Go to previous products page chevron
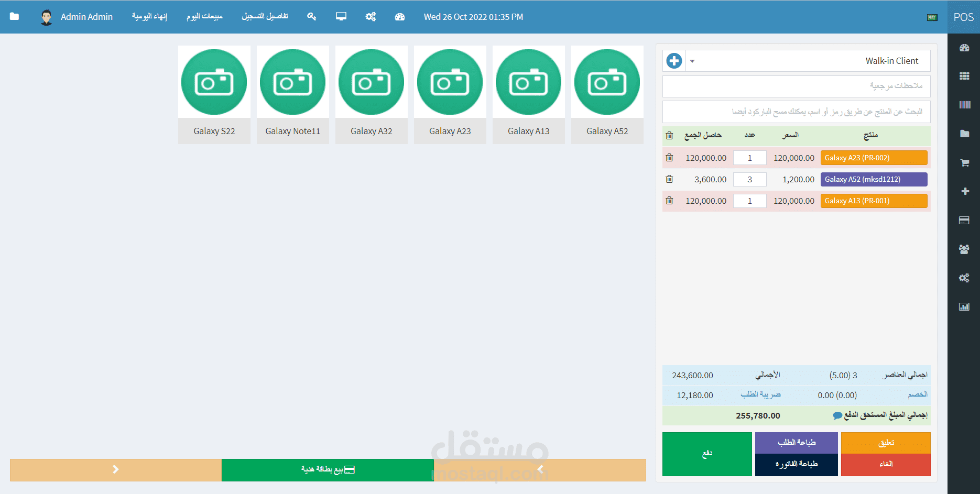Viewport: 980px width, 494px height. coord(540,470)
